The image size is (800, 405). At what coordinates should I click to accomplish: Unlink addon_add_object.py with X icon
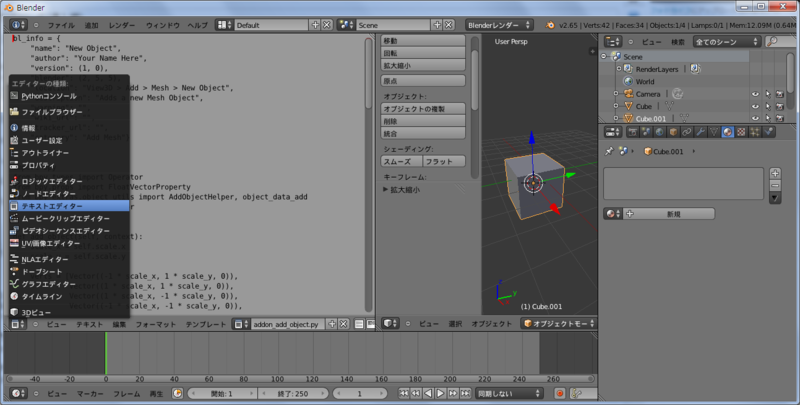tap(343, 324)
